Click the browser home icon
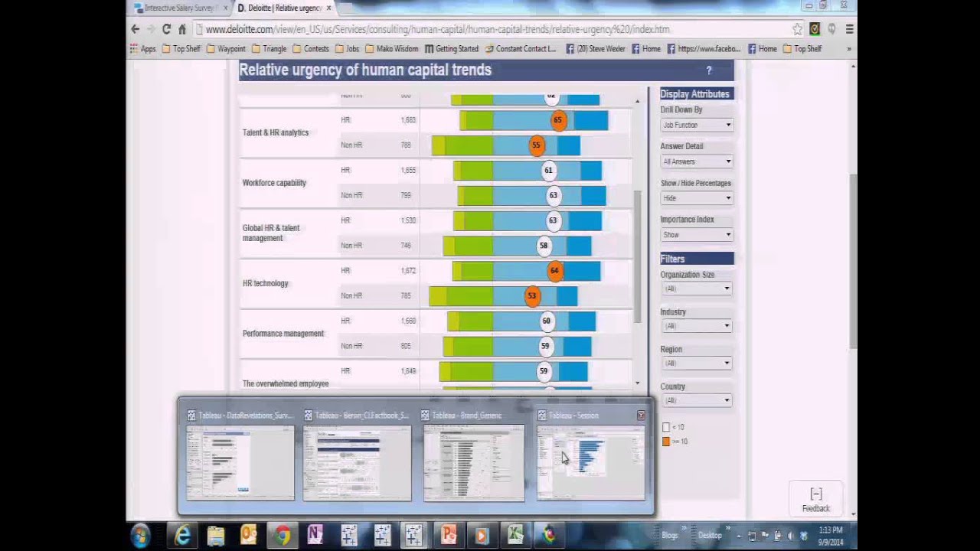The height and width of the screenshot is (551, 980). (182, 29)
